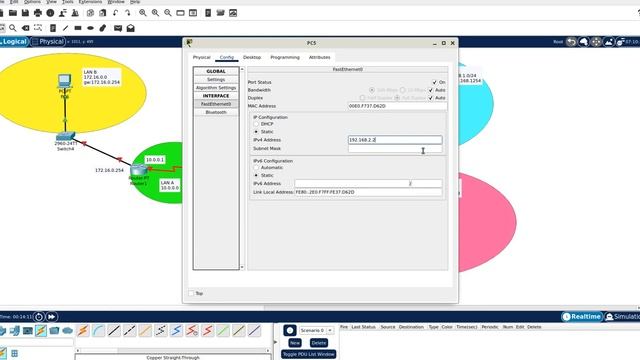Screen dimensions: 640x360
Task: Switch to the Config tab in PC5 window
Action: pyautogui.click(x=227, y=57)
